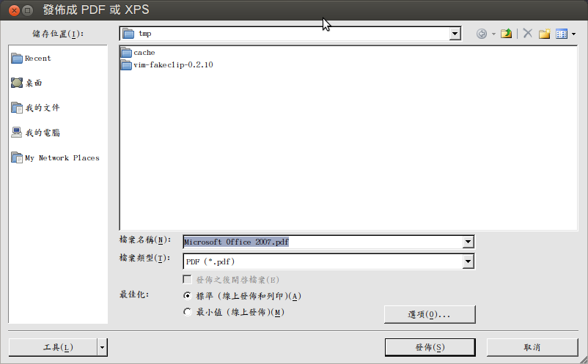
Task: Open My Network Places shortcut
Action: coord(55,157)
